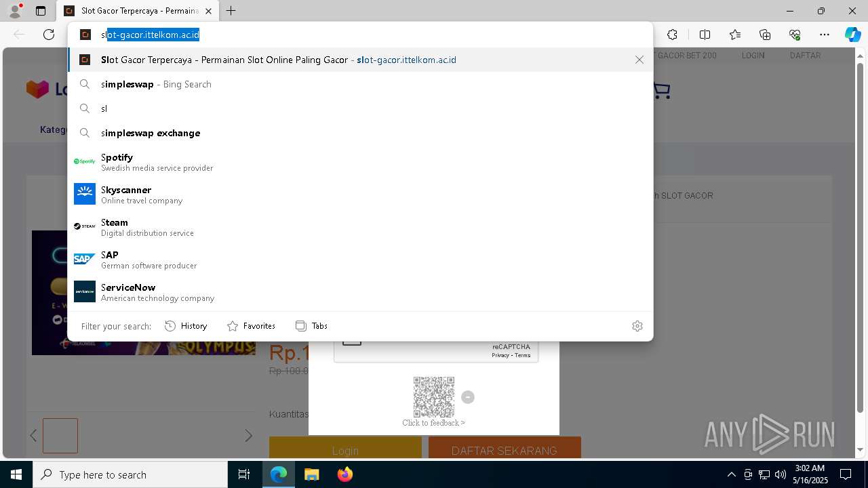Open the network tray icon

pos(764,474)
